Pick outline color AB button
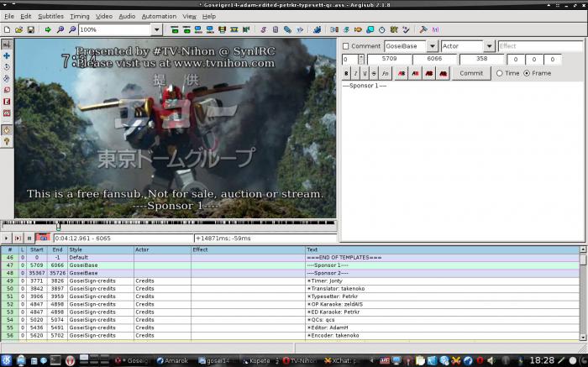This screenshot has height=367, width=588. pos(429,73)
